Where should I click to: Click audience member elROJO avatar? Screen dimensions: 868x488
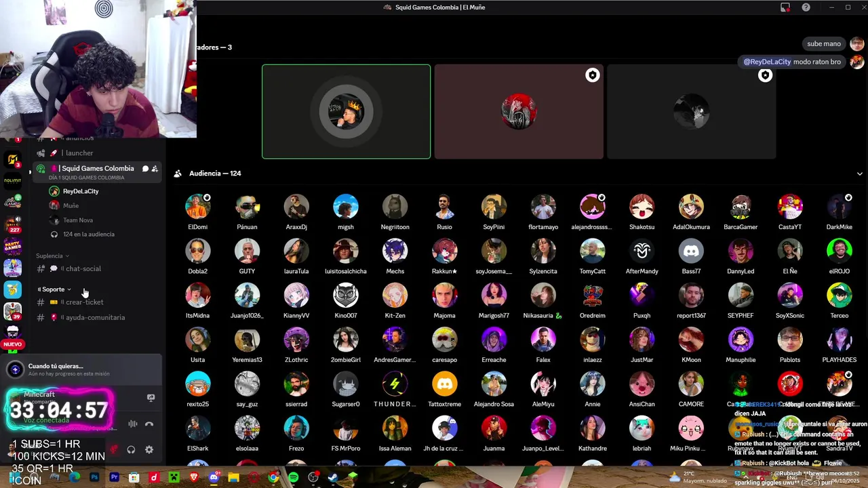[840, 251]
